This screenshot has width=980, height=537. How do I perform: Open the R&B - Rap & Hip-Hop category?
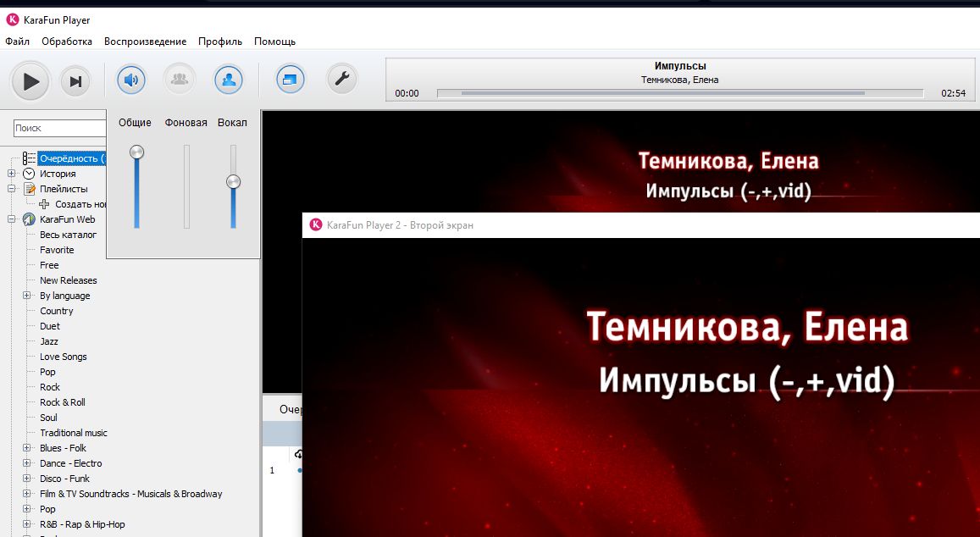(x=82, y=524)
